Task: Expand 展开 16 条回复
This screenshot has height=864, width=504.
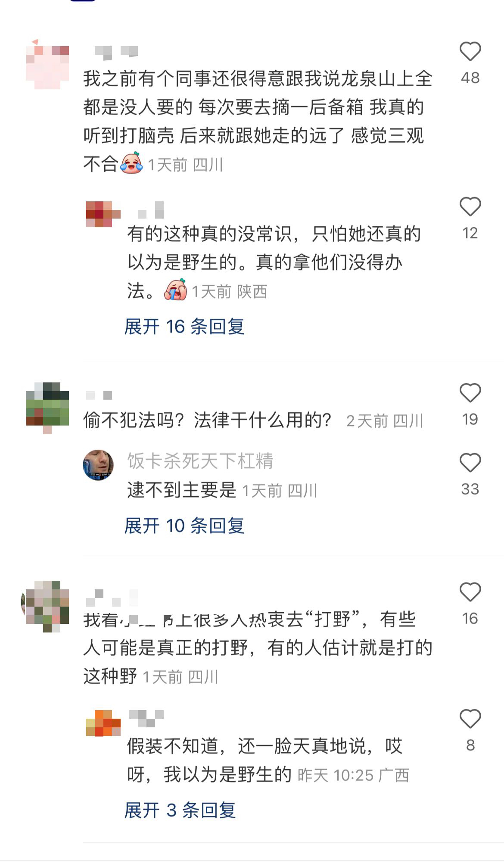Action: click(x=184, y=326)
